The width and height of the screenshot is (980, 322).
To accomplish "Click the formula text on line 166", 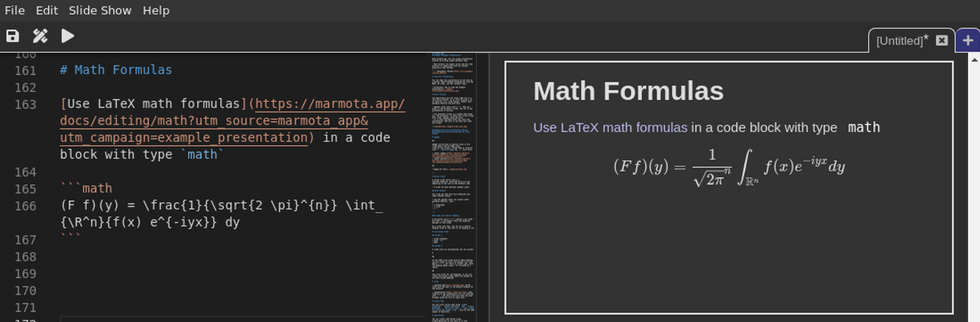I will click(222, 214).
